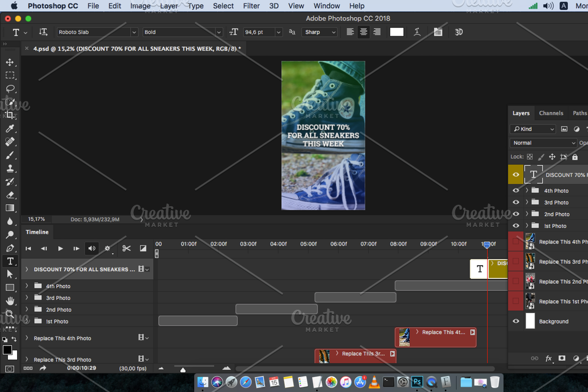Click the 3D text icon in options bar

tap(459, 32)
